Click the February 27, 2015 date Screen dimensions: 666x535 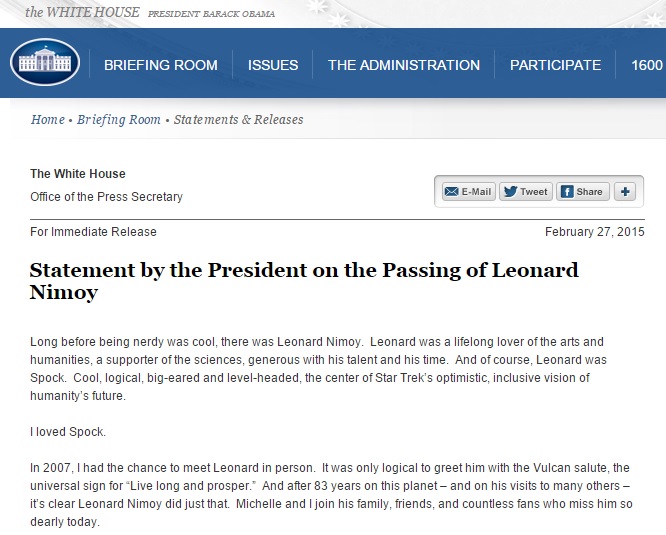pos(594,232)
